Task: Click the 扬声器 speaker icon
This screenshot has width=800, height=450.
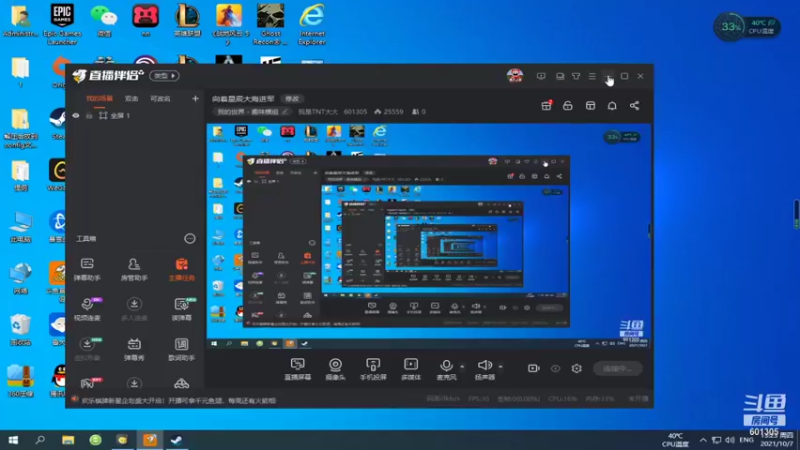Action: (x=484, y=365)
